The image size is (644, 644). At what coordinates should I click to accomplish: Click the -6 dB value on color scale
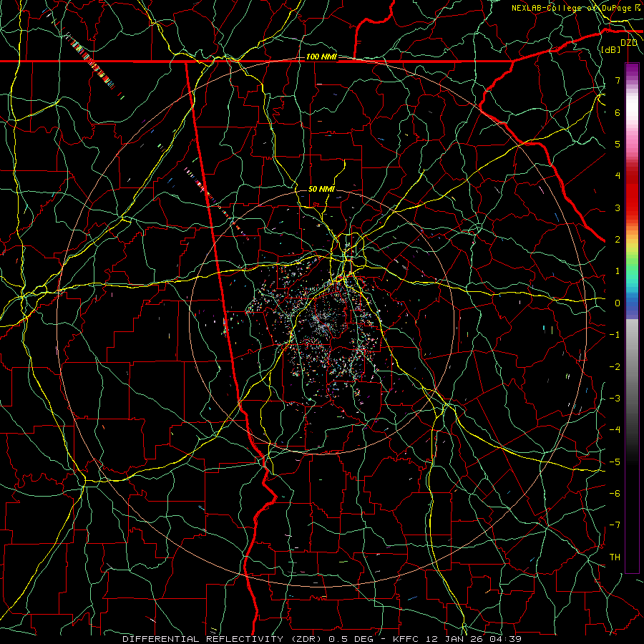(x=615, y=494)
